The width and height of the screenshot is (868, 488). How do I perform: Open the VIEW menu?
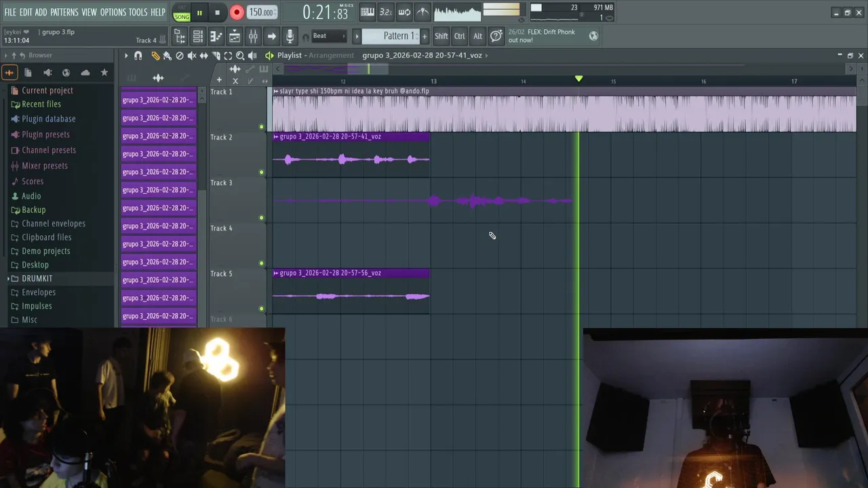coord(90,12)
